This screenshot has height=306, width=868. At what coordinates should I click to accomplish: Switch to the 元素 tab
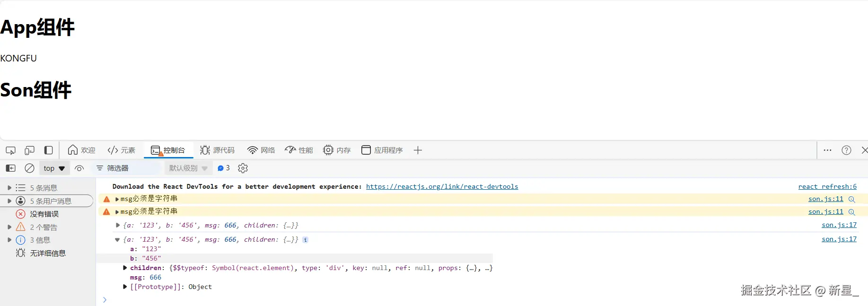(122, 150)
